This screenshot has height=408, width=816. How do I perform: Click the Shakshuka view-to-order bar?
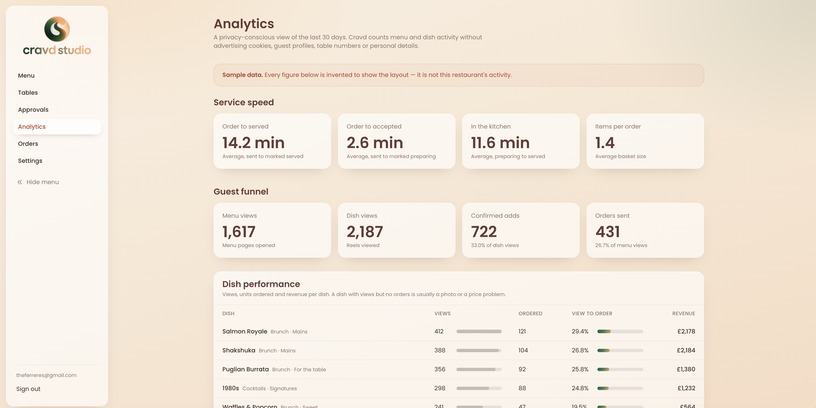[x=620, y=350]
